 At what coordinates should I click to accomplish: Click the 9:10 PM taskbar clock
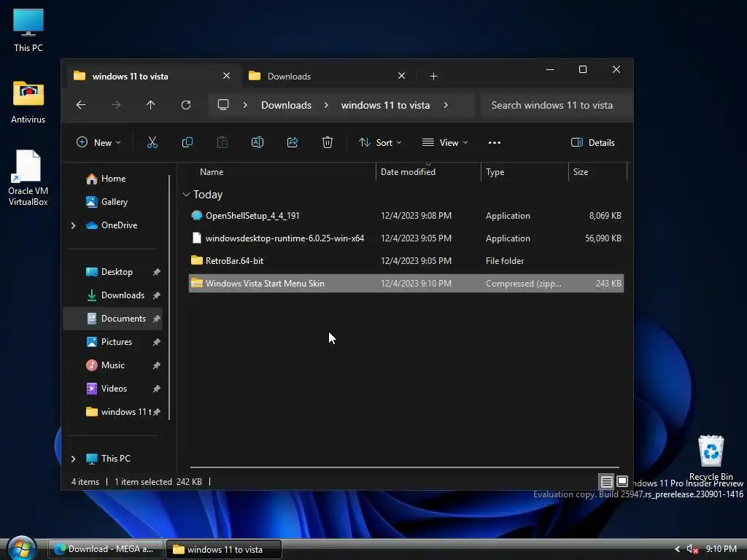pyautogui.click(x=721, y=549)
